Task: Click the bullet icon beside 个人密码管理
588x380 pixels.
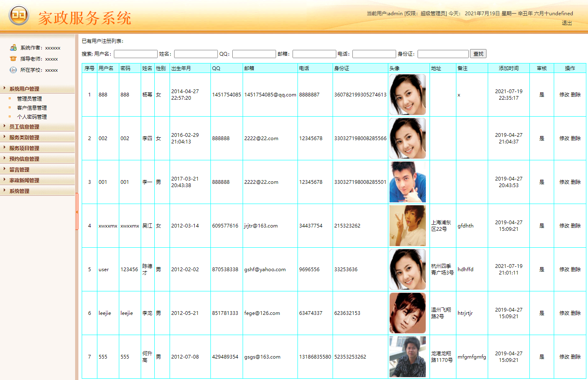Action: [9, 117]
